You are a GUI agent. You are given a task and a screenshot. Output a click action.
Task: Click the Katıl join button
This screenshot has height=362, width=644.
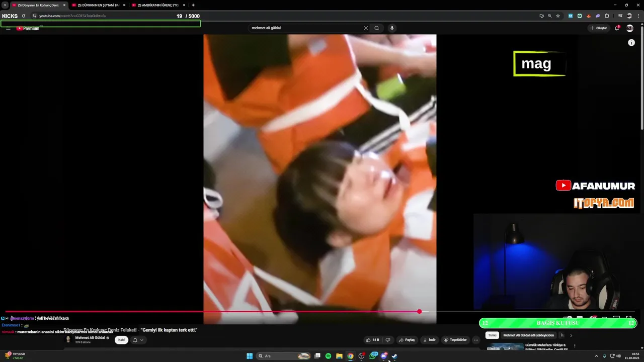pyautogui.click(x=121, y=340)
